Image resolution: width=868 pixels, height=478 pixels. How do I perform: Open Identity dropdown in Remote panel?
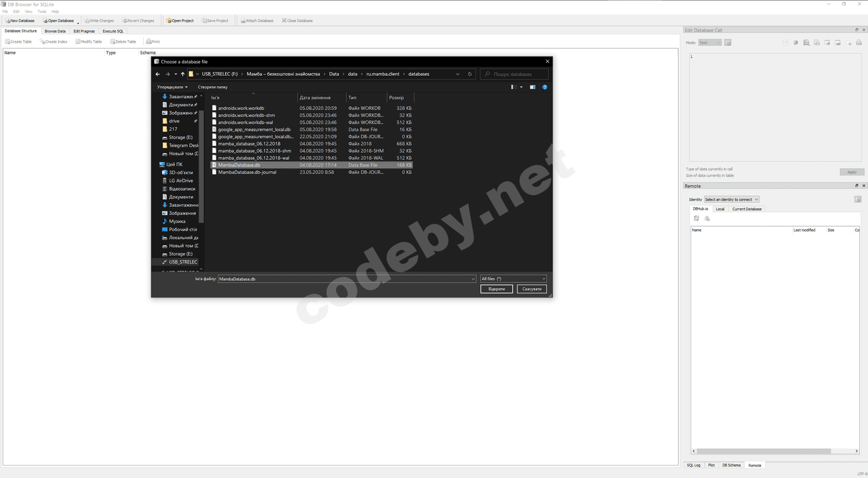click(731, 199)
